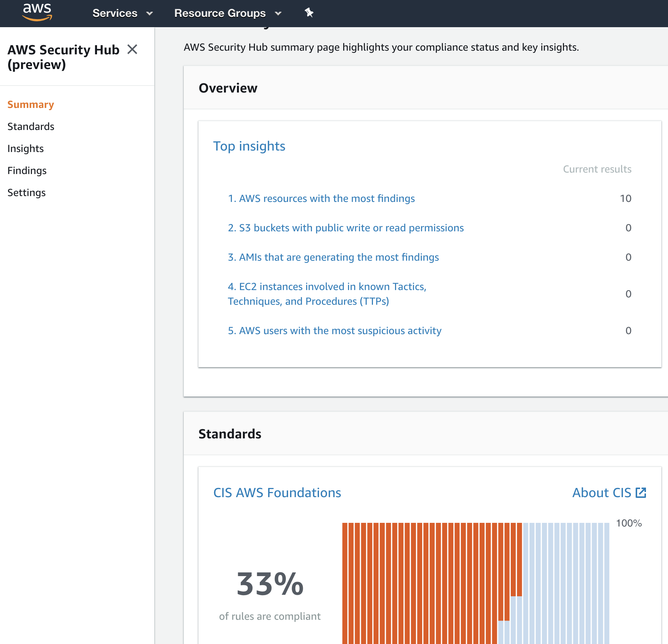Image resolution: width=668 pixels, height=644 pixels.
Task: View AMIs generating most findings insight
Action: 333,257
